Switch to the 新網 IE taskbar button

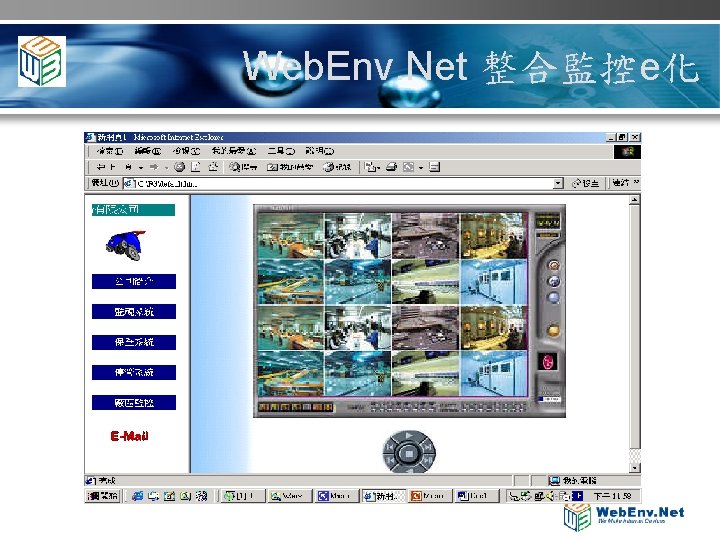pyautogui.click(x=384, y=496)
